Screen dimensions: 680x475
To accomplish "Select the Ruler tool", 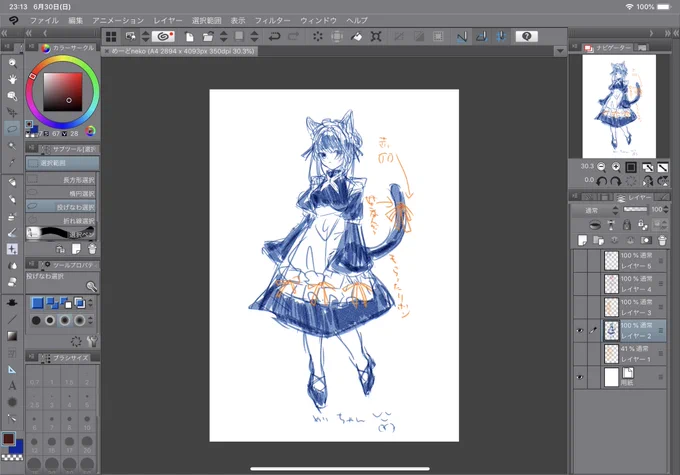I will click(x=13, y=369).
